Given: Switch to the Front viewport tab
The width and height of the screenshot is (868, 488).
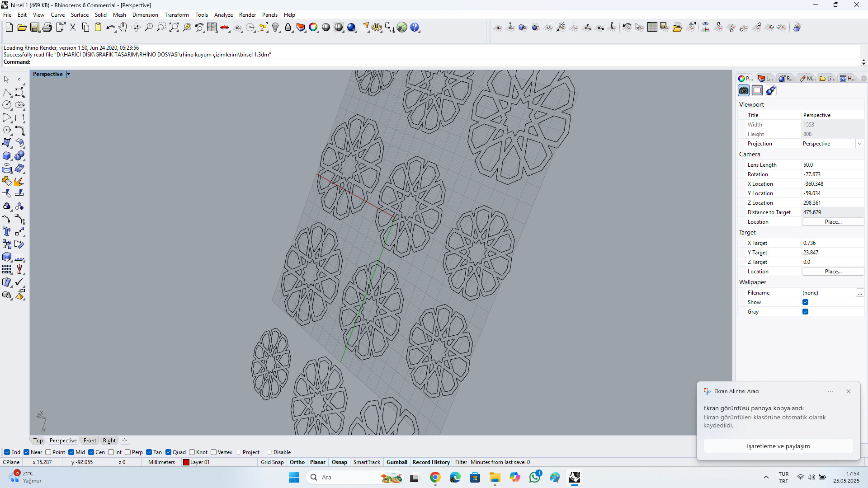Looking at the screenshot, I should pyautogui.click(x=90, y=441).
